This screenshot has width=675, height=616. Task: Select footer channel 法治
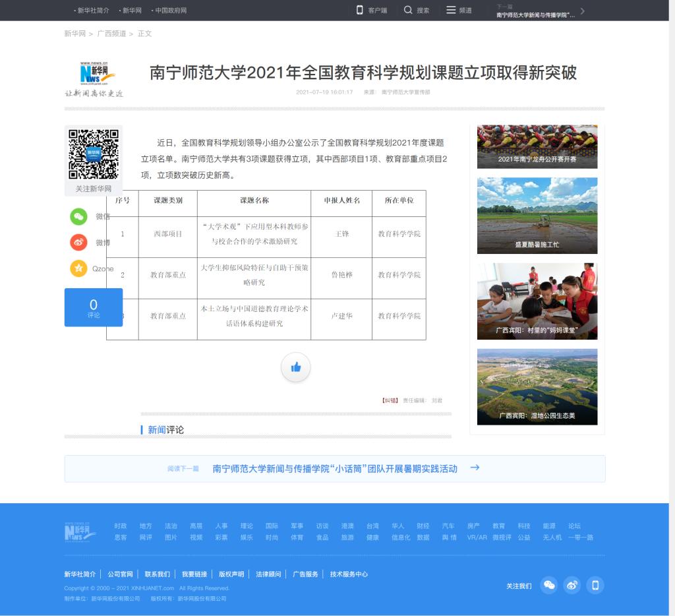[171, 526]
